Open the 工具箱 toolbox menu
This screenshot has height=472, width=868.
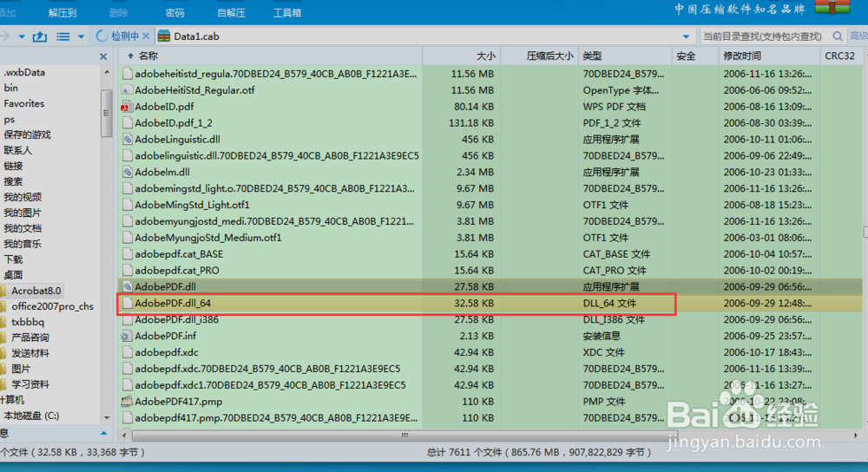click(x=287, y=13)
